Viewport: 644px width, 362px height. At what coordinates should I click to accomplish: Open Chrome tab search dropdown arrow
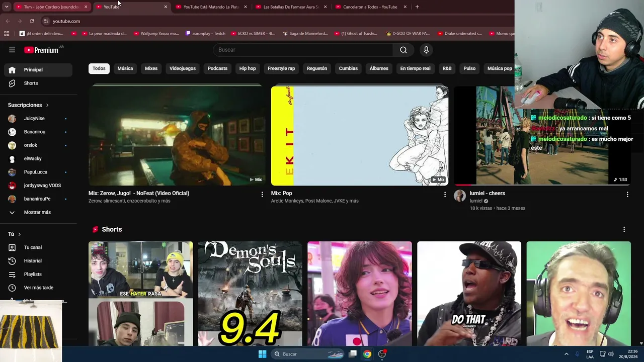(x=7, y=7)
